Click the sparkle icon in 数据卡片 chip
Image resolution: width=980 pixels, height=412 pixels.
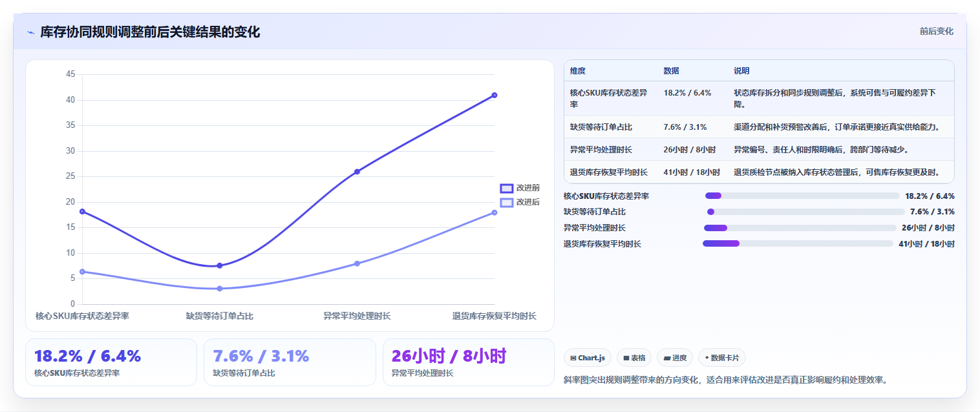point(707,358)
